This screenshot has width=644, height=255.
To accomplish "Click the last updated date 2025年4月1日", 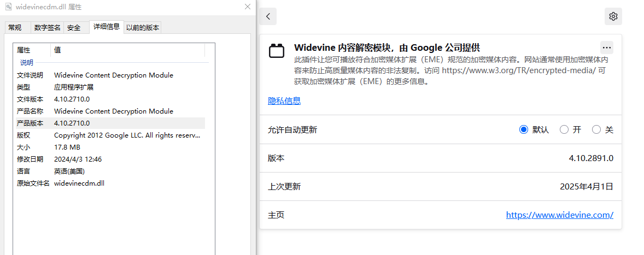I will (587, 187).
